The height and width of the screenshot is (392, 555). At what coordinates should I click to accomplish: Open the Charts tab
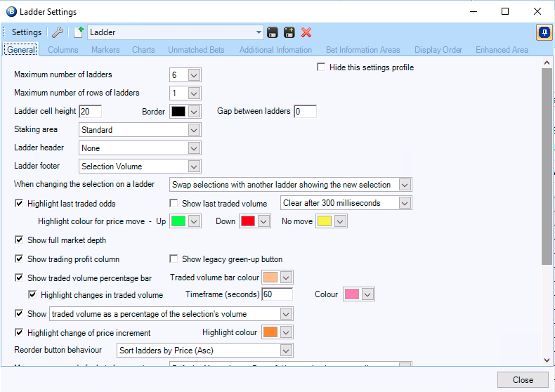click(x=143, y=50)
